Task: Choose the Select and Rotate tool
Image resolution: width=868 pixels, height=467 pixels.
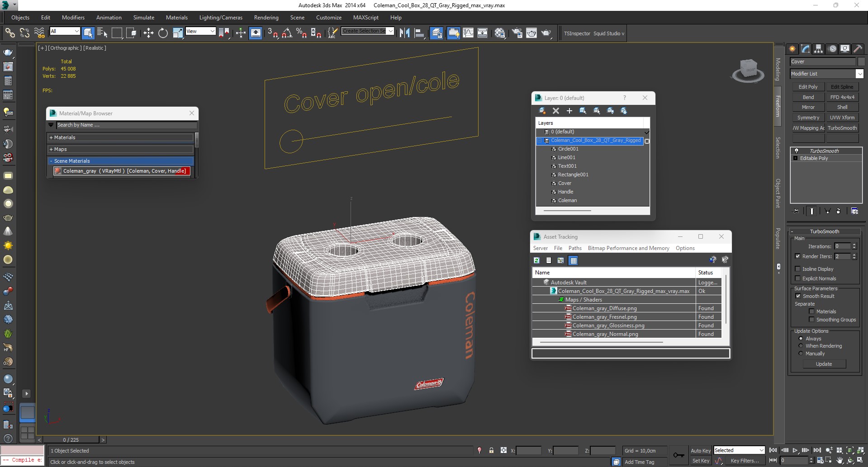Action: pos(163,33)
